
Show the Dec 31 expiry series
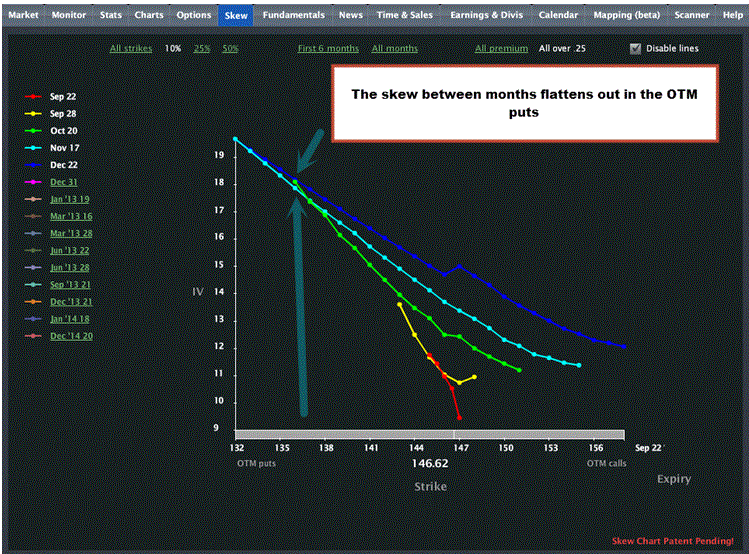pos(64,182)
